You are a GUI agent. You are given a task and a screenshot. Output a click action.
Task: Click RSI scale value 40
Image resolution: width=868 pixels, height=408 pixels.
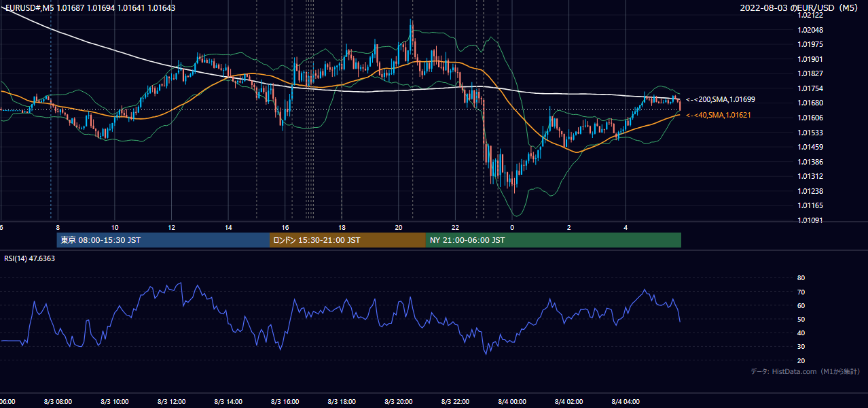[x=801, y=333]
